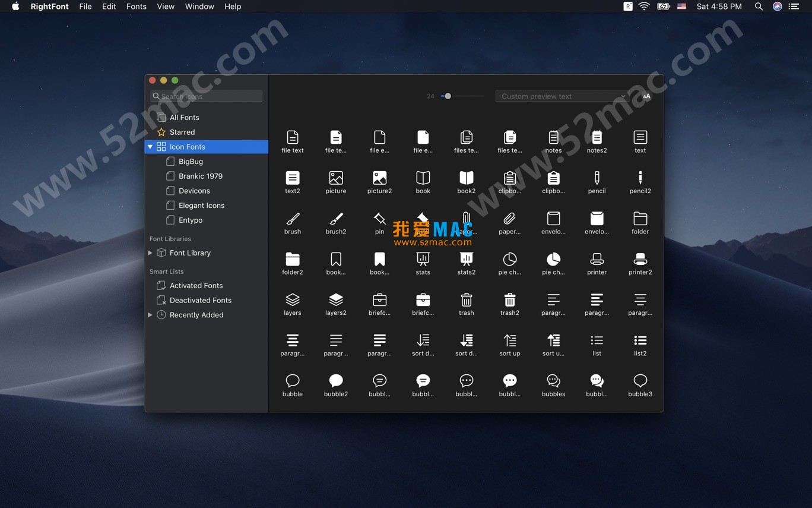The height and width of the screenshot is (508, 812).
Task: Pick the 'bubble' icon glyph
Action: click(x=292, y=381)
